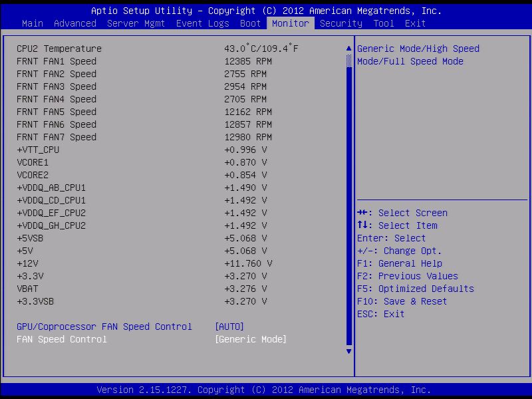Viewport: 532px width, 399px height.
Task: Open GPU/Coprocessor FAN Speed Control [AUTO] value
Action: pyautogui.click(x=229, y=327)
